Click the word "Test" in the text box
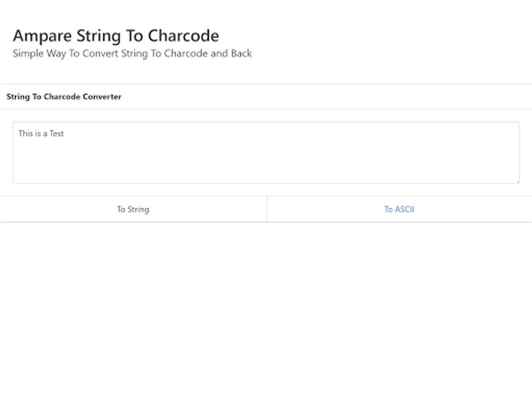Image resolution: width=532 pixels, height=399 pixels. 57,133
